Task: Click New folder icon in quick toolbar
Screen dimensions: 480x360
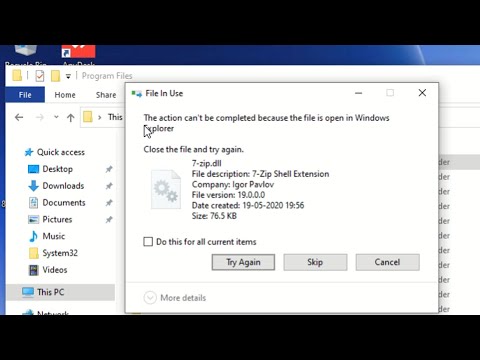Action: 55,76
